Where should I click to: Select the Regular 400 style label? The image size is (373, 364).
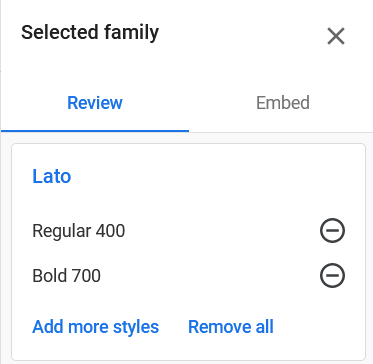coord(78,231)
